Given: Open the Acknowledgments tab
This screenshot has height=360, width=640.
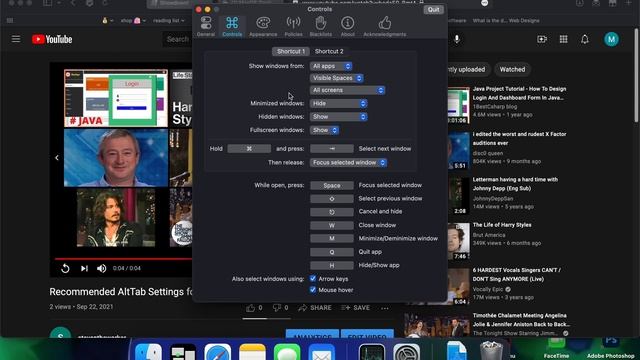Looking at the screenshot, I should 384,27.
